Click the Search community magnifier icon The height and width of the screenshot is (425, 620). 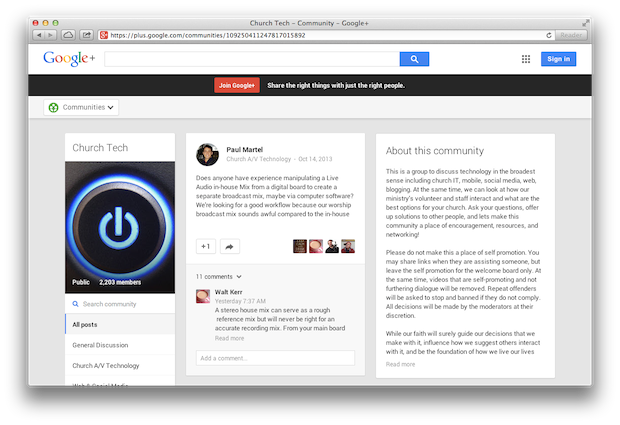pyautogui.click(x=76, y=304)
